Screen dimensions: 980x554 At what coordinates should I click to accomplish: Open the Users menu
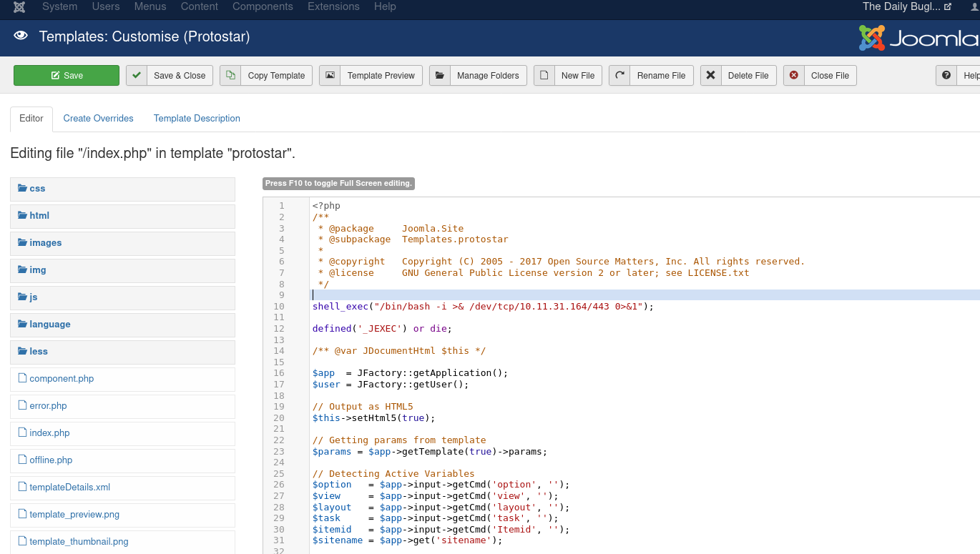point(106,6)
